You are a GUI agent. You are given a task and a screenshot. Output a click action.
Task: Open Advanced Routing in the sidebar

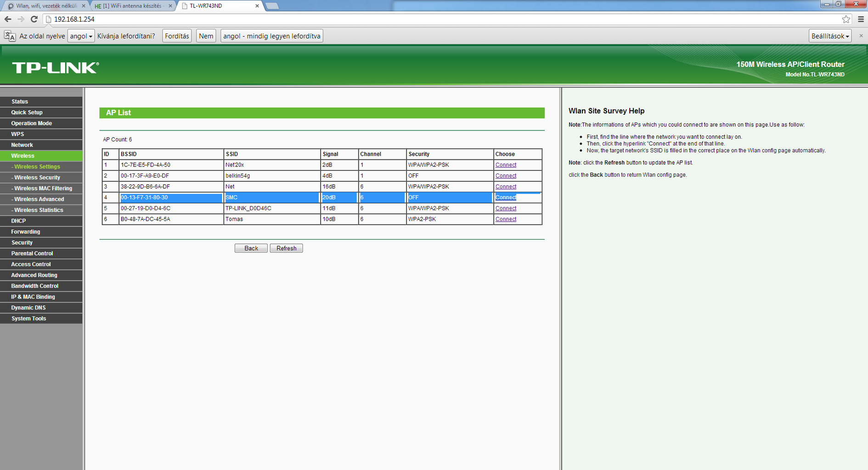(41, 275)
